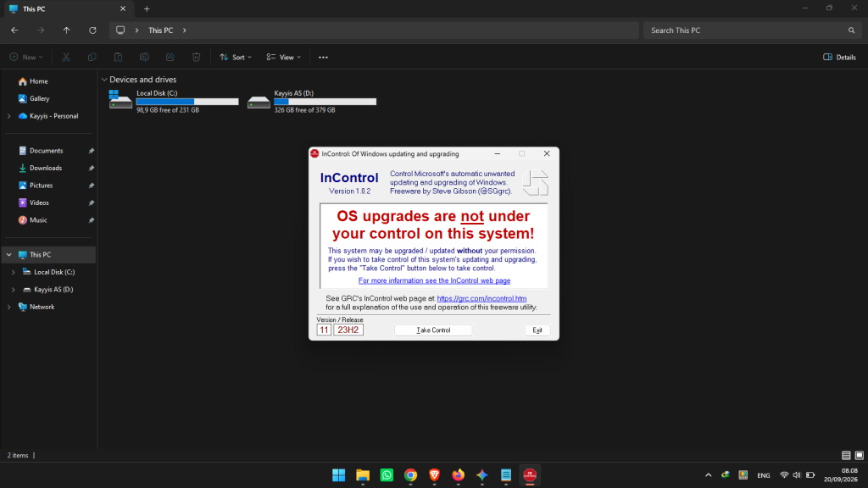Expand Local Disk (C:) in sidebar tree
Image resolution: width=868 pixels, height=488 pixels.
coord(14,272)
